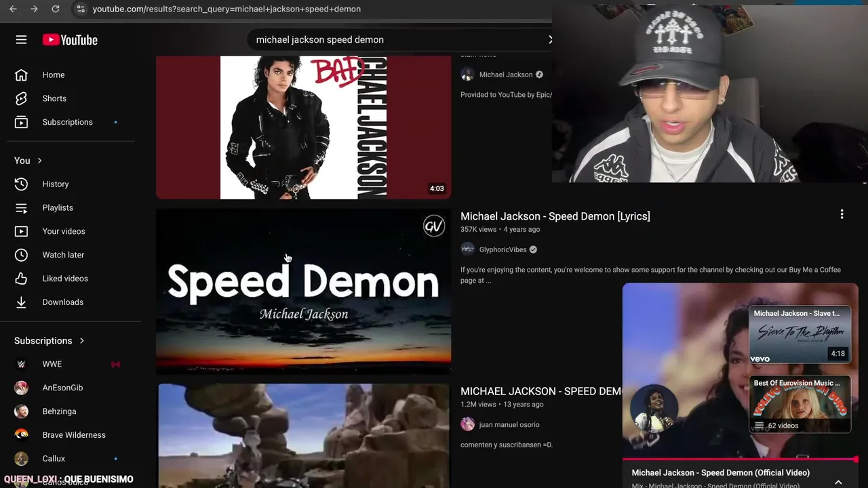Click the Playlists icon
This screenshot has height=488, width=868.
[21, 207]
